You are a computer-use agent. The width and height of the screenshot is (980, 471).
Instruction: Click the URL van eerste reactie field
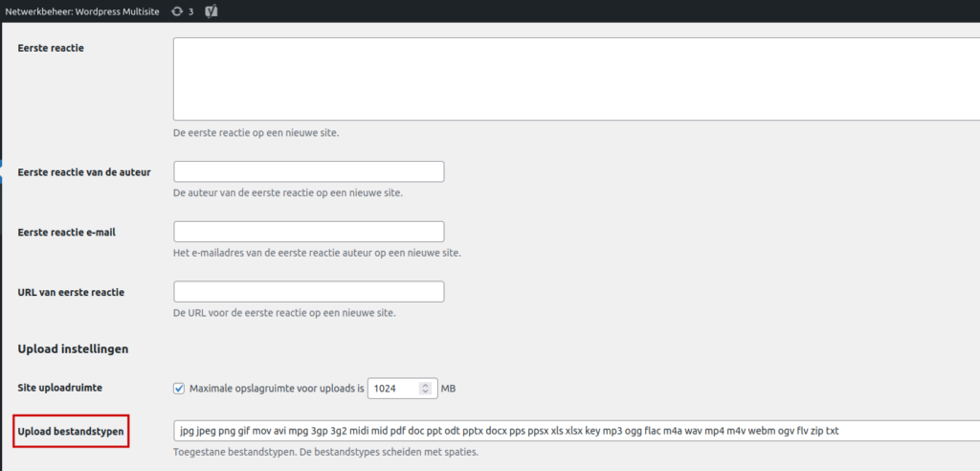(x=309, y=291)
